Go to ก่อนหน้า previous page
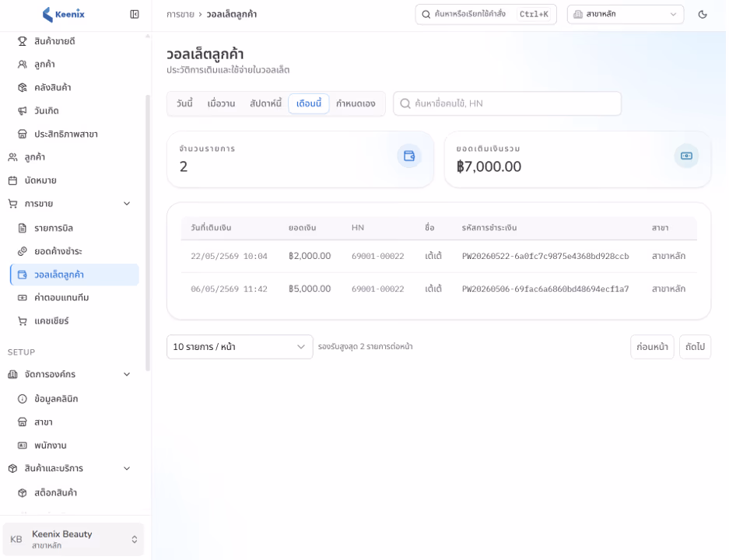This screenshot has width=729, height=560. (x=652, y=347)
